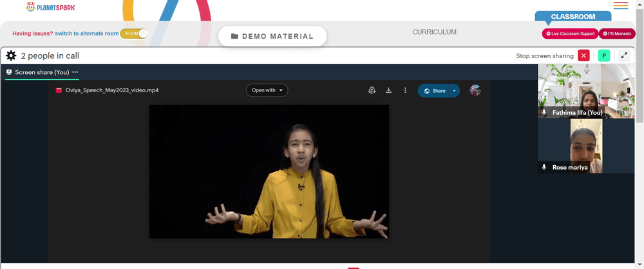
Task: Switch to the Curriculum tab
Action: click(434, 32)
